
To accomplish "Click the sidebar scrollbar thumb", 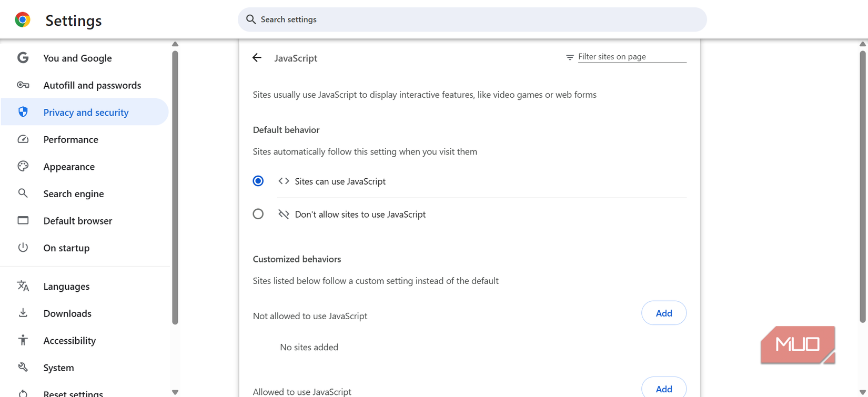I will [175, 187].
